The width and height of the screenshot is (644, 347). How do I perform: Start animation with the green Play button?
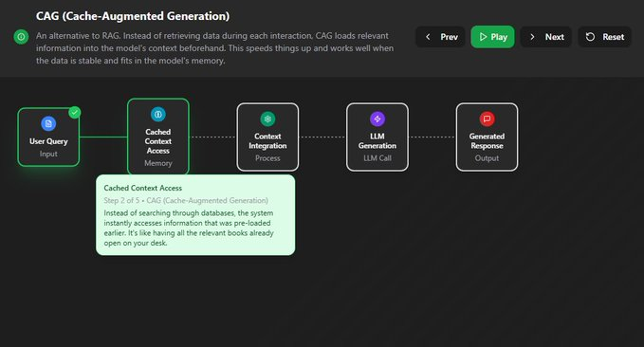(x=492, y=37)
